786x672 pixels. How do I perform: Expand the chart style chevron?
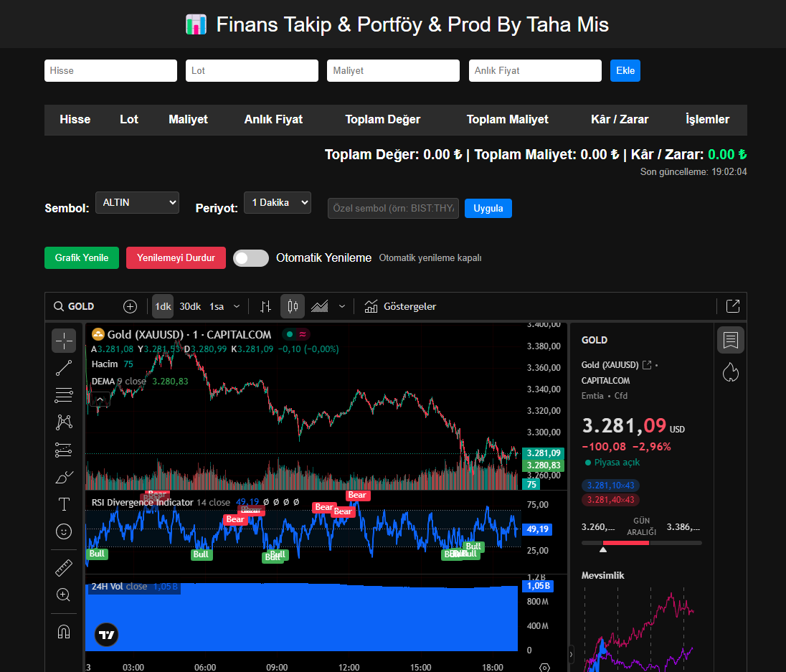pyautogui.click(x=342, y=307)
